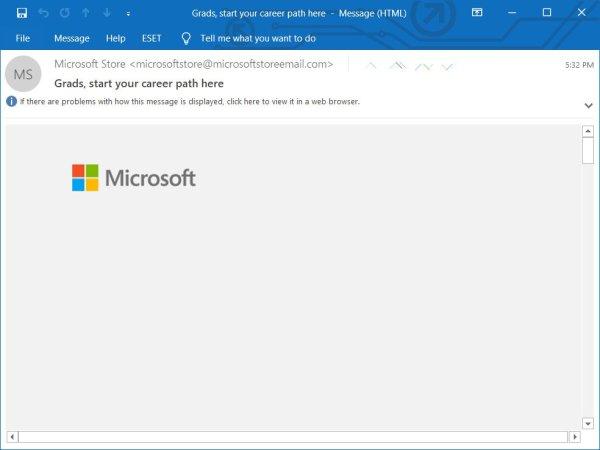Viewport: 600px width, 450px height.
Task: Type in the Tell me what you want to do box
Action: 257,38
